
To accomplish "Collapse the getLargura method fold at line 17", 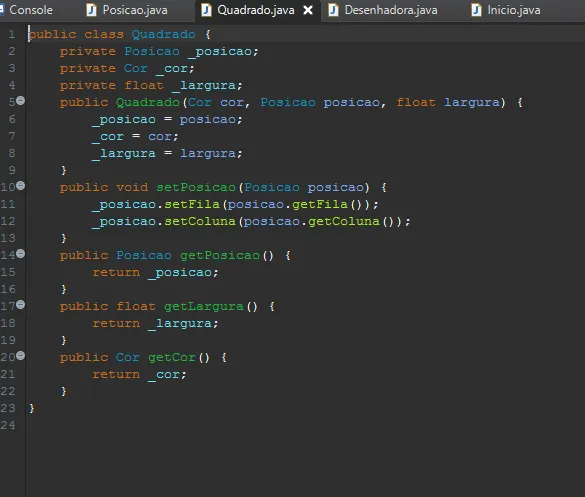I will tap(21, 305).
